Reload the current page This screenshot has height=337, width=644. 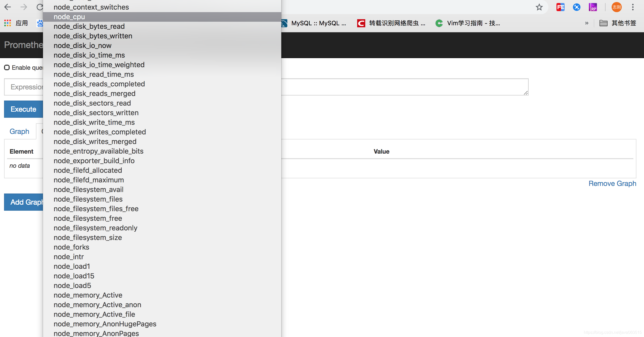click(39, 7)
